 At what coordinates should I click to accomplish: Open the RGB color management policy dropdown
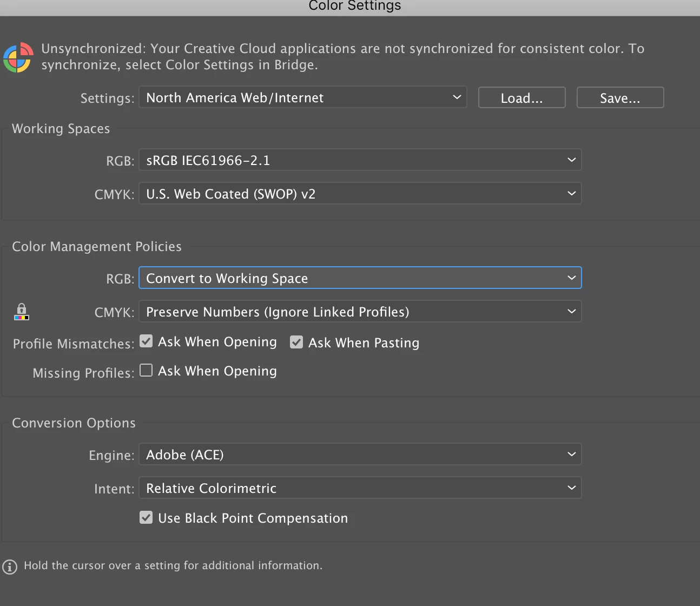[x=360, y=278]
